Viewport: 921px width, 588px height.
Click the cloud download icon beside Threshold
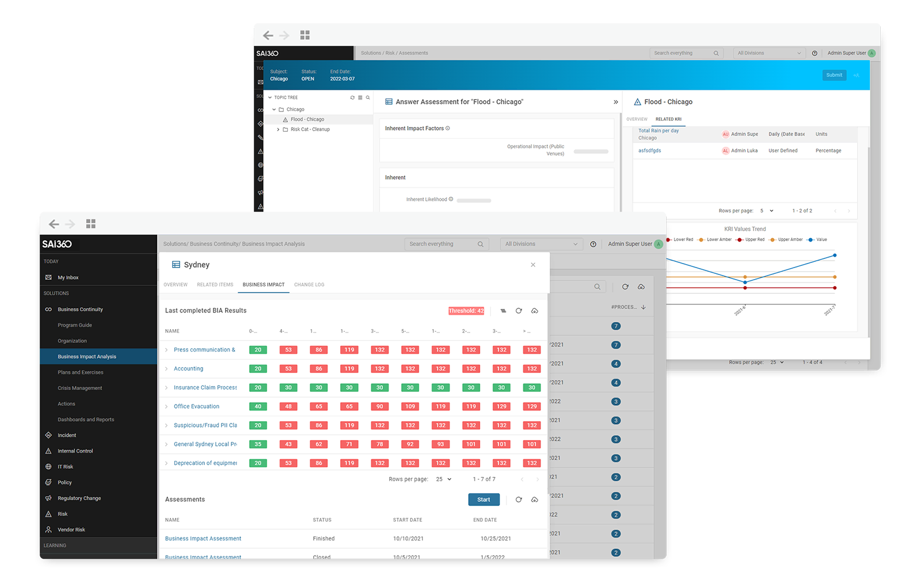coord(535,311)
